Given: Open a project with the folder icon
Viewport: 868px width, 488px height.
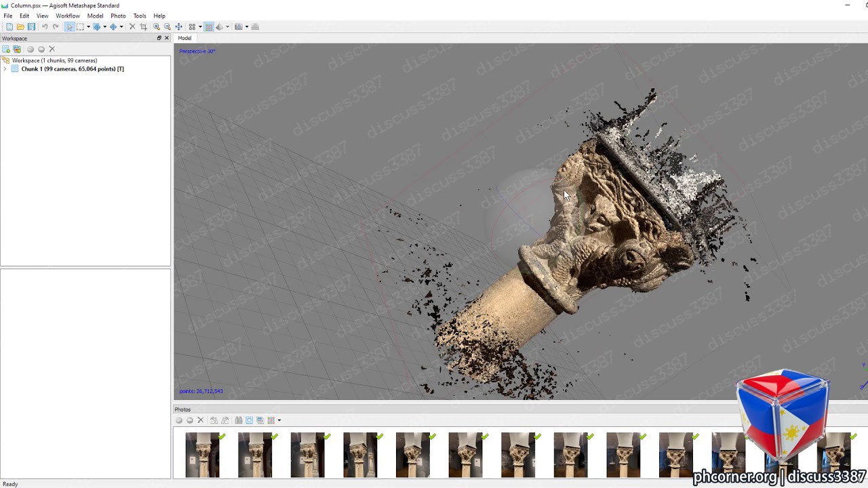Looking at the screenshot, I should (20, 26).
